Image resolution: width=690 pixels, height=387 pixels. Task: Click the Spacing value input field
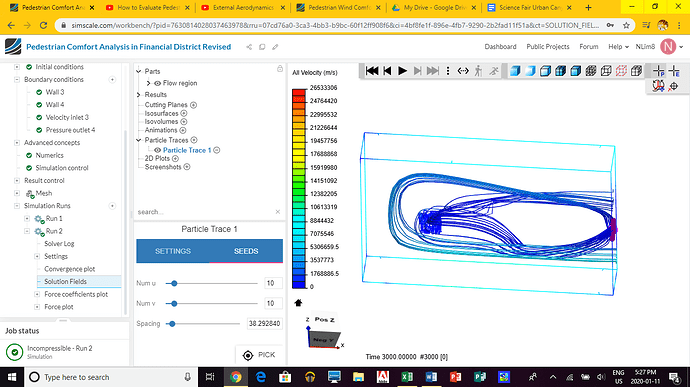point(264,324)
